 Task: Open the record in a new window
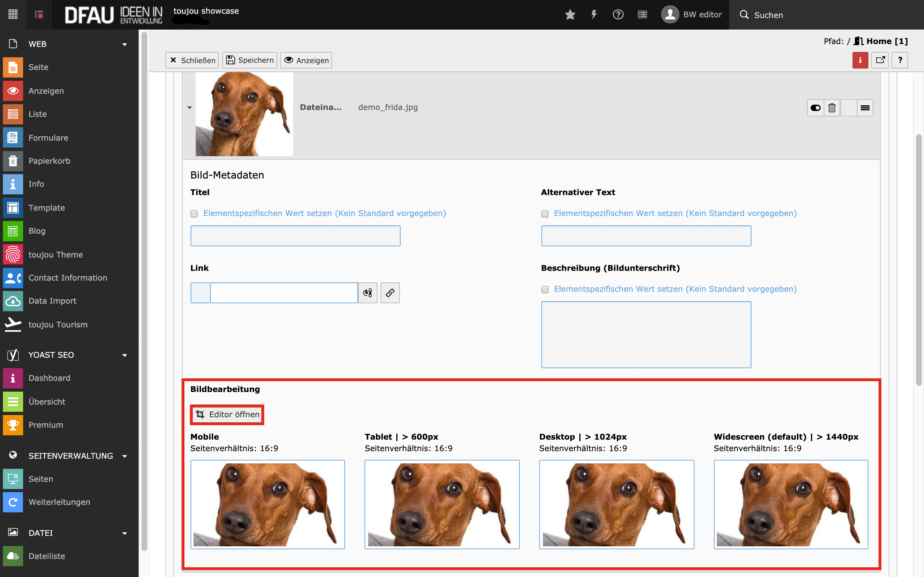(880, 60)
